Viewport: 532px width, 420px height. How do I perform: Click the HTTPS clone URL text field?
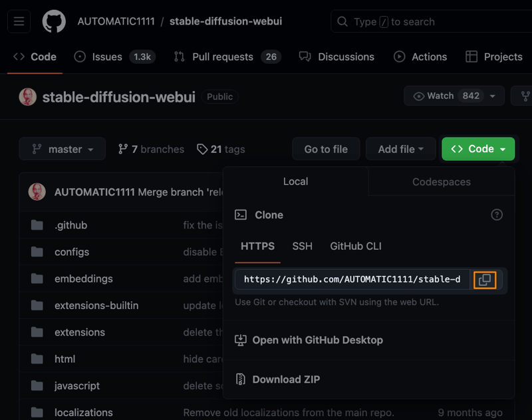(x=352, y=279)
